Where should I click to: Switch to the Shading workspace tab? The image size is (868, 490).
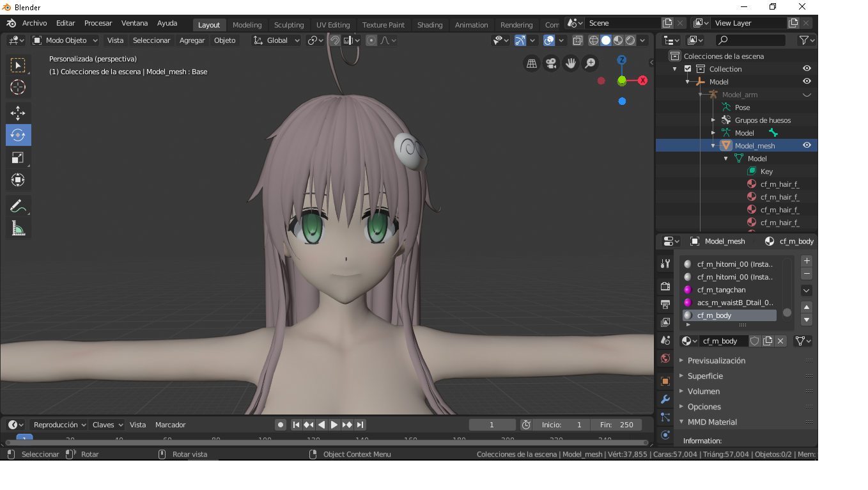pos(430,25)
